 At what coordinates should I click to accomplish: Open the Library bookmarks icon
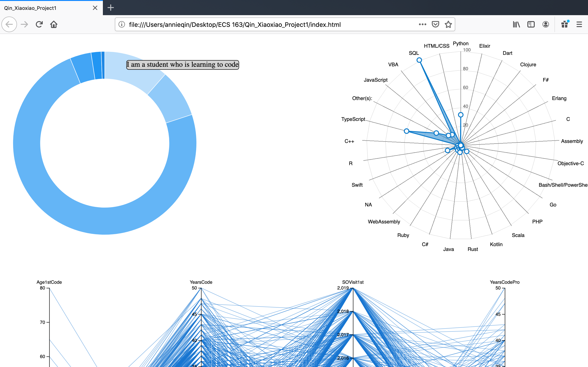pos(516,24)
